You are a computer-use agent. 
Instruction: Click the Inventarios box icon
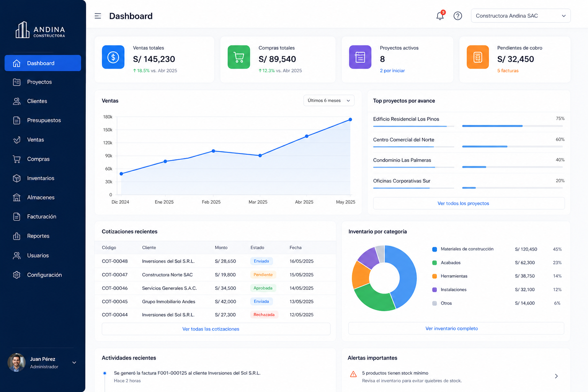(x=16, y=178)
